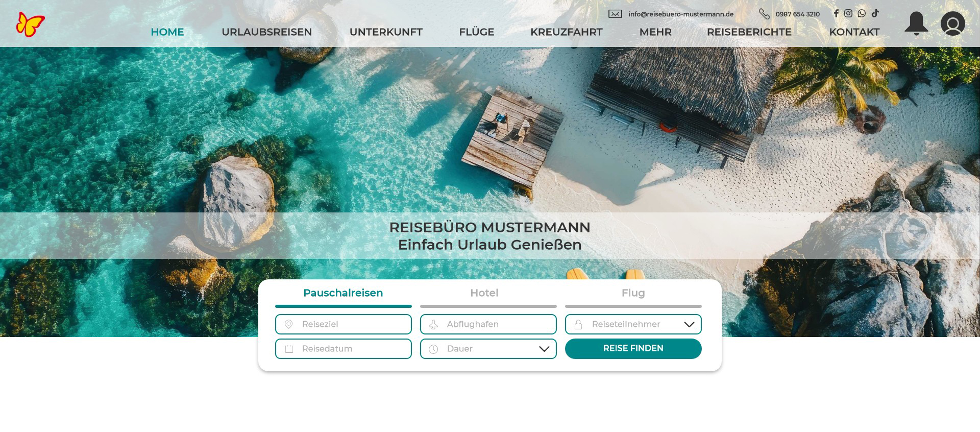Focus the Reiseziel input field
The height and width of the screenshot is (432, 980).
[343, 324]
